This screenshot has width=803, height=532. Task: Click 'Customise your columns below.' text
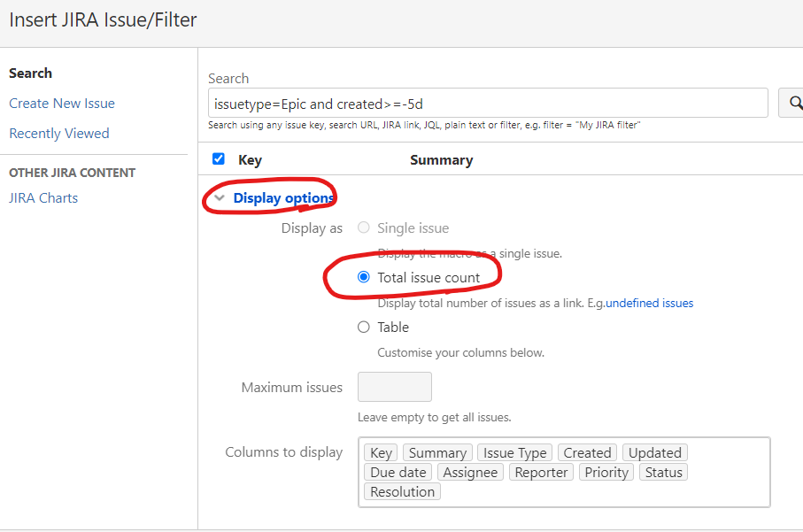tap(461, 353)
